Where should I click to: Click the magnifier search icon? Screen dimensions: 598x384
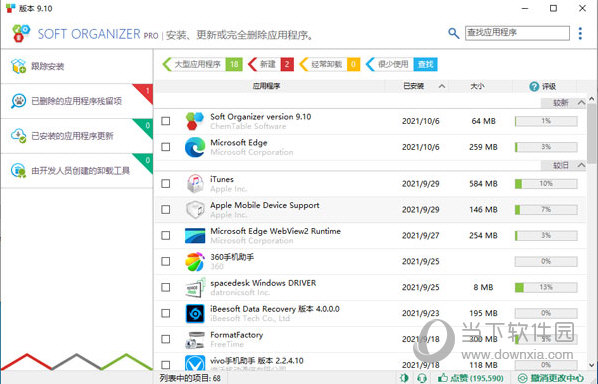453,34
